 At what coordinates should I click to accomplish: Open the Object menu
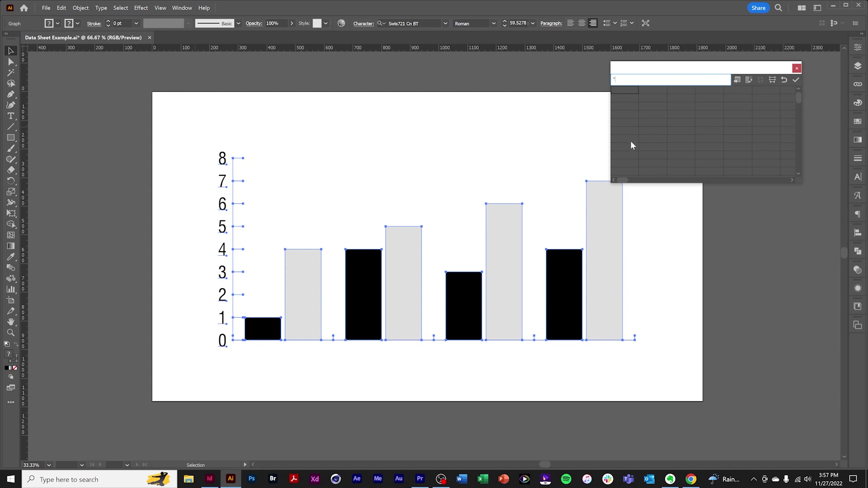(x=80, y=8)
